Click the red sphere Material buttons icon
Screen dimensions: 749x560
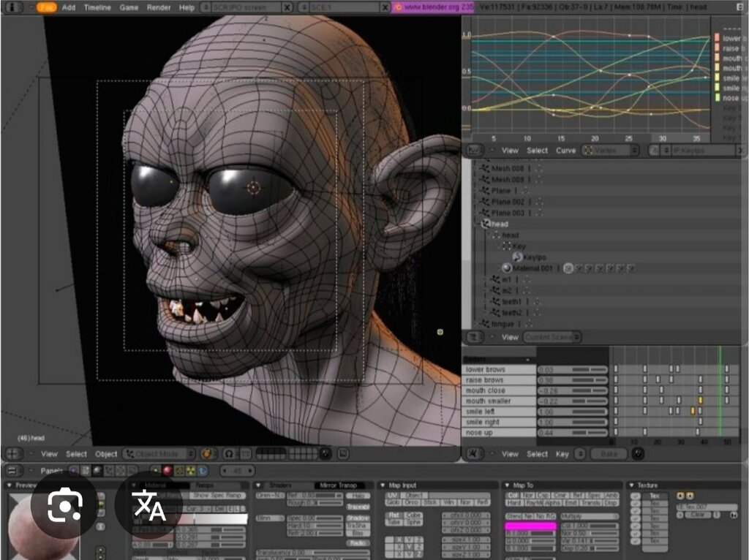point(168,471)
